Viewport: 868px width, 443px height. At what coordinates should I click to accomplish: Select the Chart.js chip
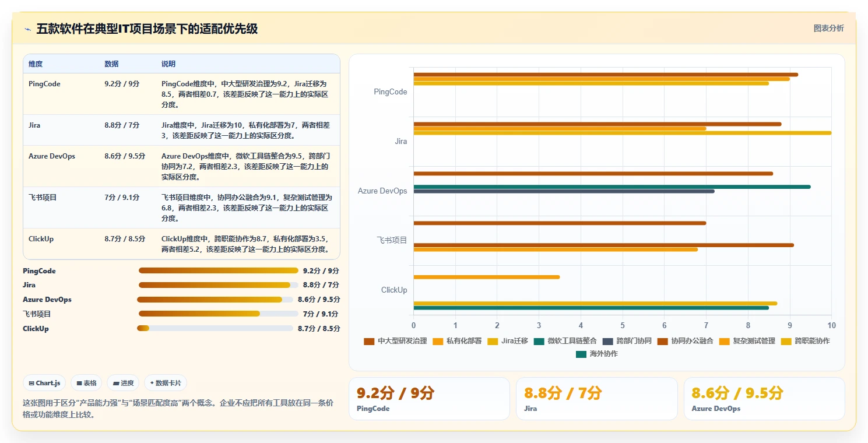(45, 383)
